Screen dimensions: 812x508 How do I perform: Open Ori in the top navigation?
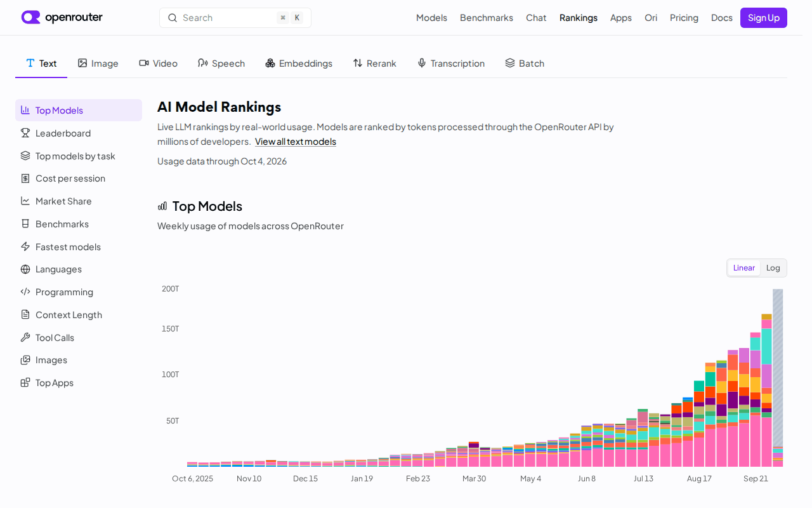pos(651,18)
